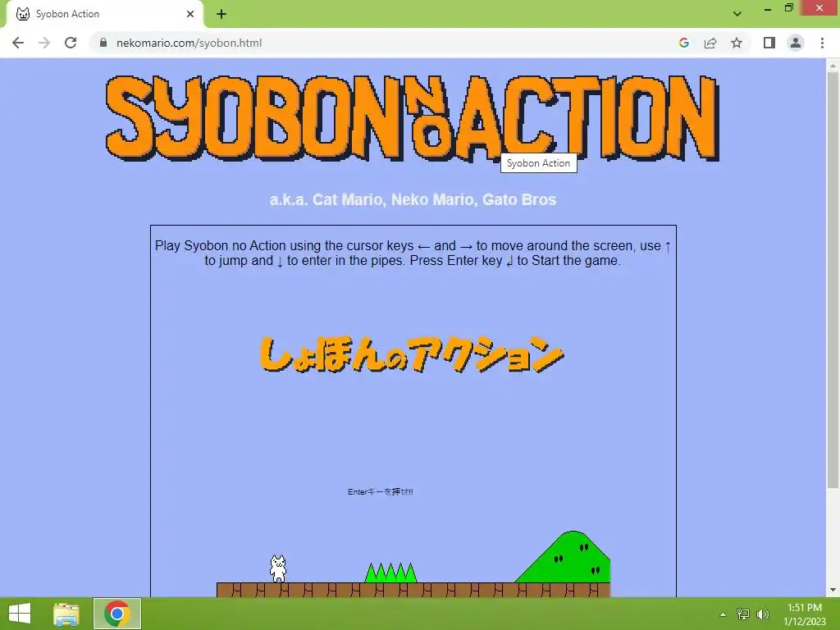
Task: Click the brown brick ground in game
Action: tap(413, 590)
